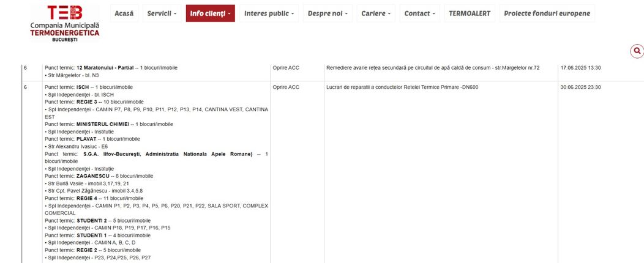Open the Despre noi dropdown
The image size is (644, 263).
[x=328, y=13]
